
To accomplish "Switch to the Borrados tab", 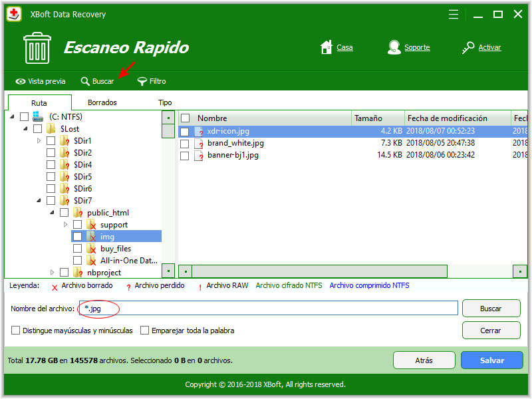I will (x=102, y=102).
